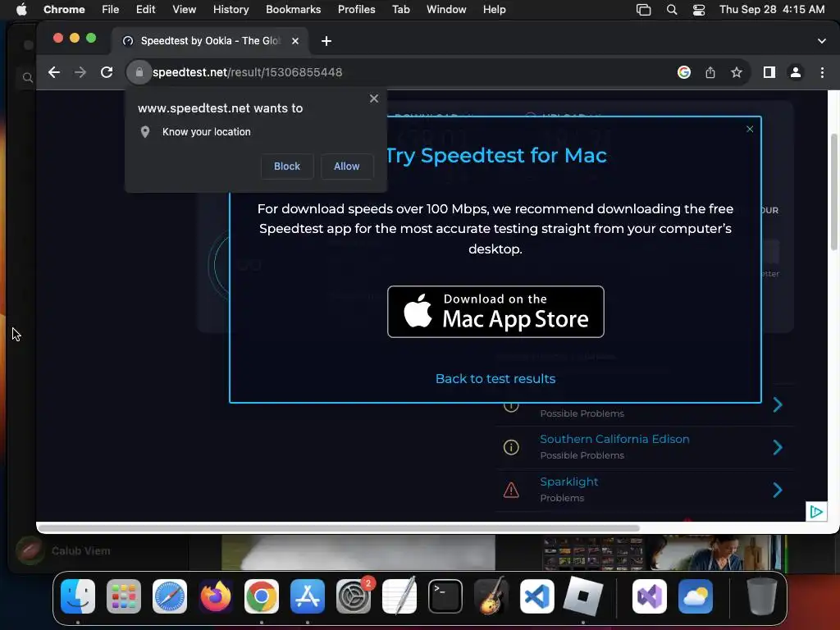The height and width of the screenshot is (630, 840).
Task: Click Download on the Mac App Store
Action: pos(495,312)
